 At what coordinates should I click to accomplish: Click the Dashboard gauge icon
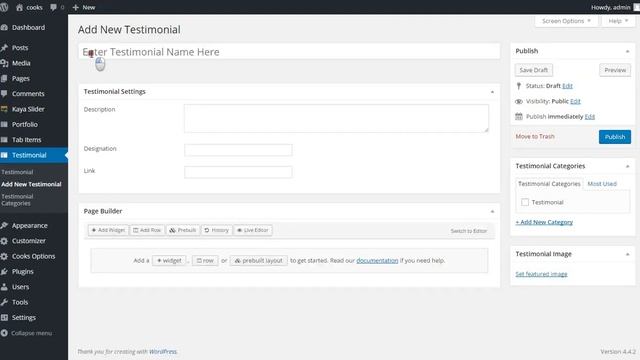click(4, 27)
